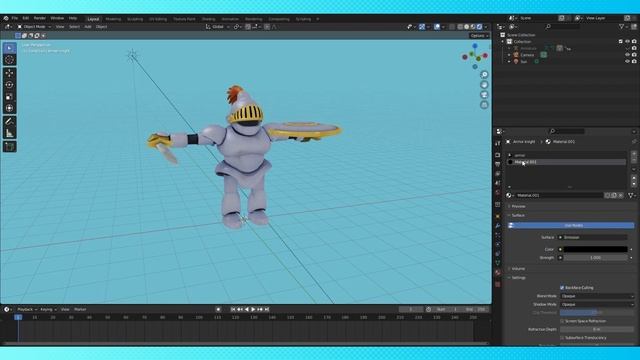Click the emission Color swatch
640x360 pixels.
(596, 249)
